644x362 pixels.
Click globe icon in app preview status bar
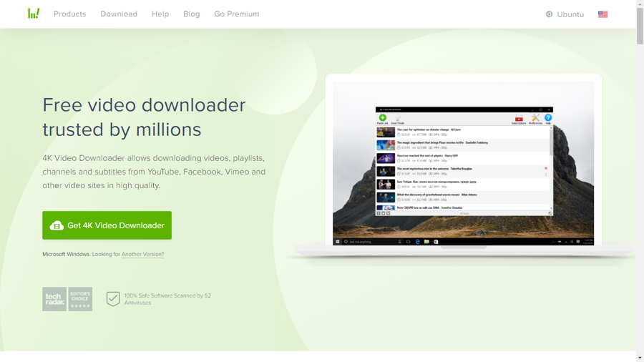550,213
